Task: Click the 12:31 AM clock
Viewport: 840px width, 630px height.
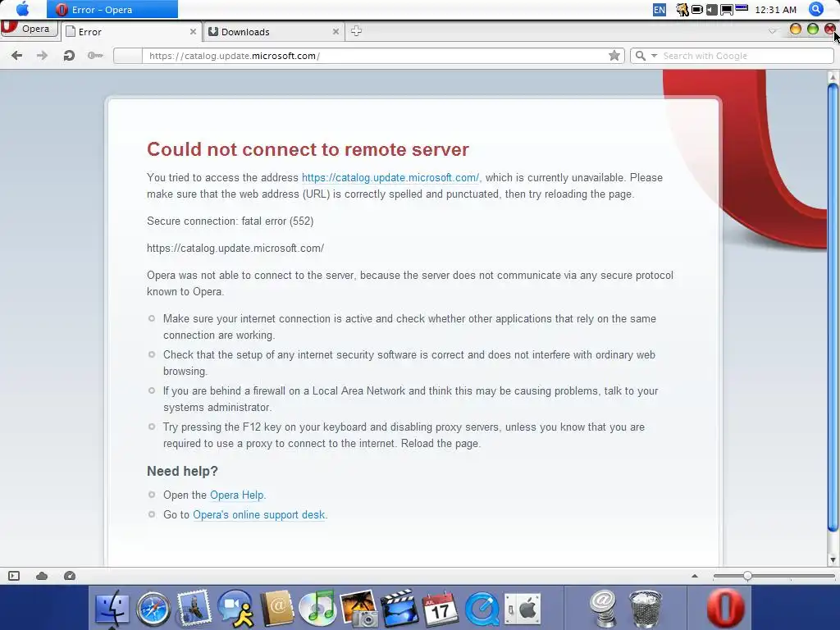Action: click(x=775, y=10)
